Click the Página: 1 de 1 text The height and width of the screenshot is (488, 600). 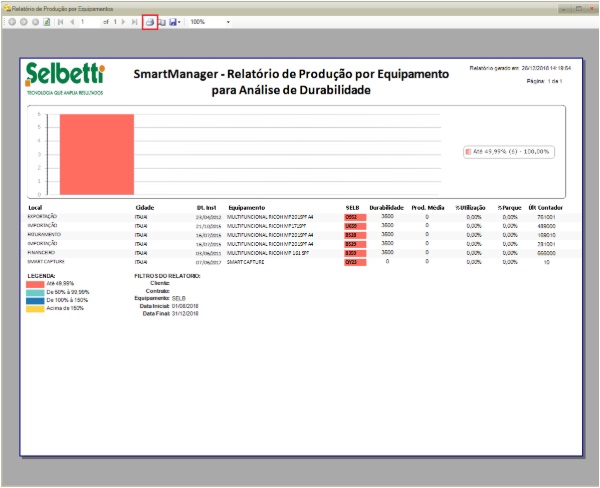click(x=544, y=81)
